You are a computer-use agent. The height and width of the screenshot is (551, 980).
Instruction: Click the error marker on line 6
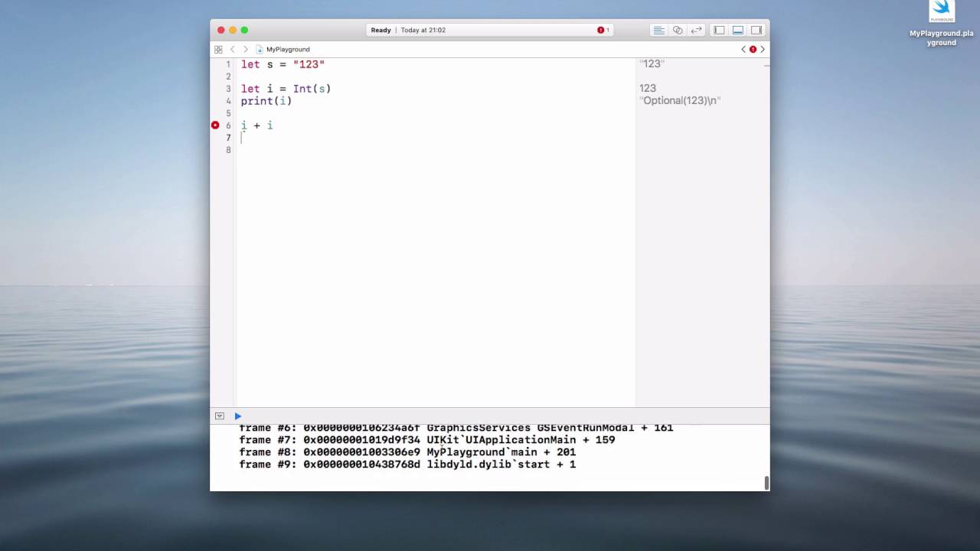(x=215, y=125)
